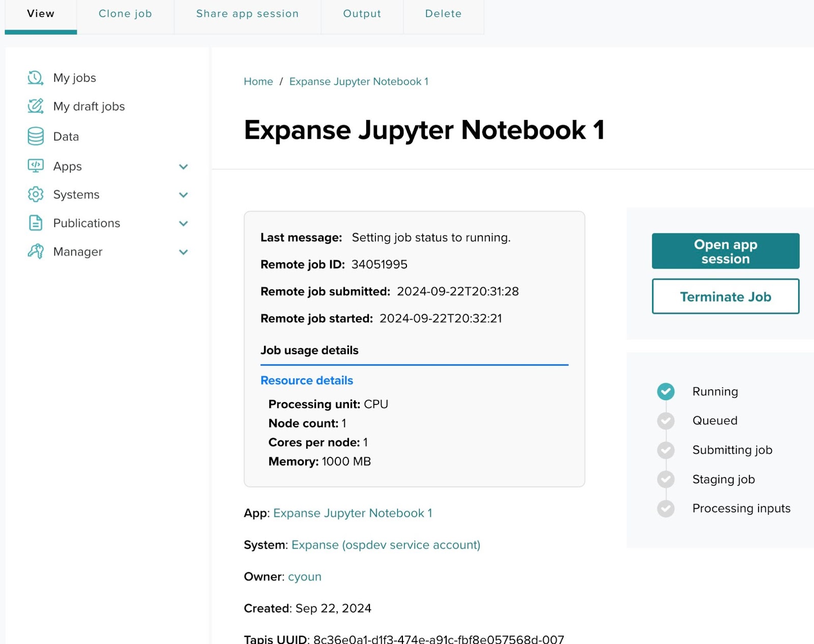Click the Manager user-key icon
814x644 pixels.
[35, 251]
